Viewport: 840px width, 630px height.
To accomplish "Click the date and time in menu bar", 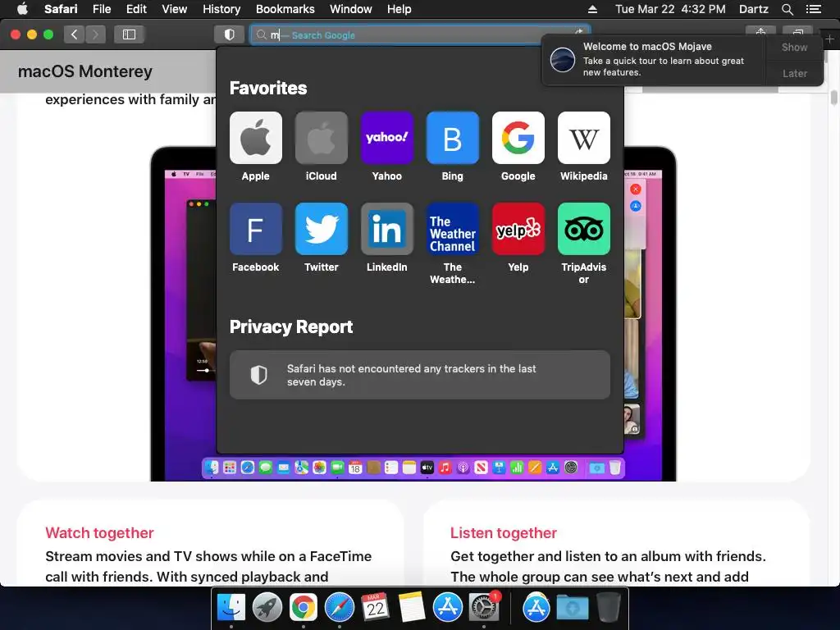I will click(670, 9).
